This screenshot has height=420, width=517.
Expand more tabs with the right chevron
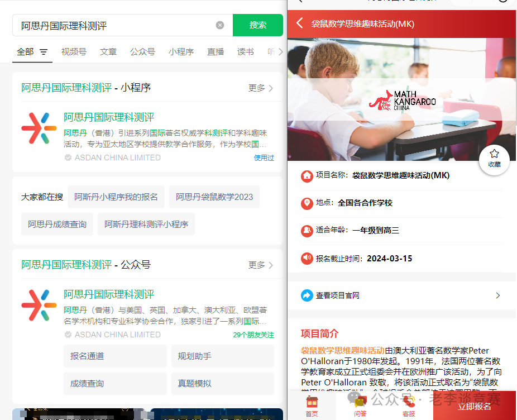(281, 52)
